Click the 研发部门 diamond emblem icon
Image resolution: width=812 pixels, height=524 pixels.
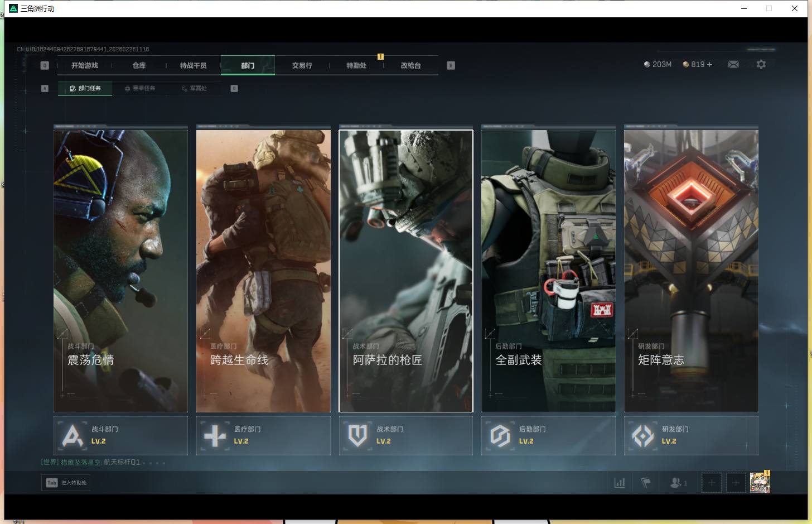[642, 436]
